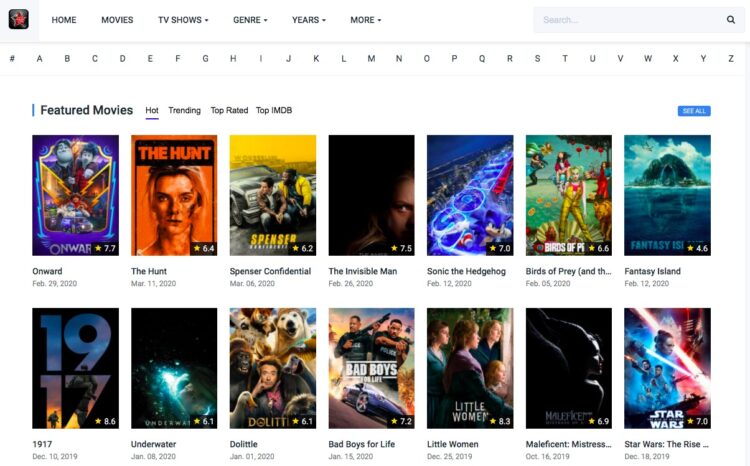Screen dimensions: 750x466
Task: Click the 8.3 rating badge on Little Women
Action: point(500,422)
